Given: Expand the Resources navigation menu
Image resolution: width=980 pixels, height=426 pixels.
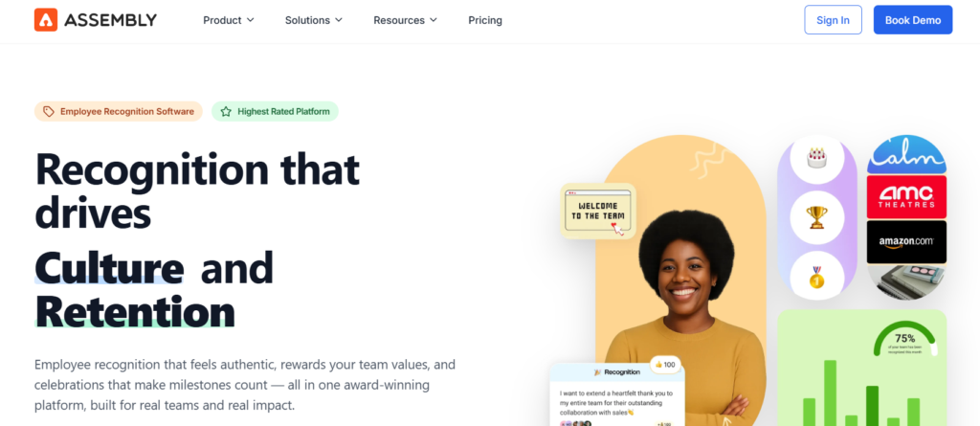Looking at the screenshot, I should [x=405, y=20].
